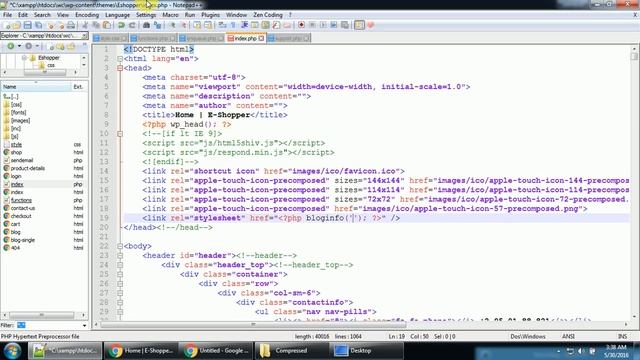Select the sendemail php file
The image size is (640, 360).
pyautogui.click(x=22, y=160)
